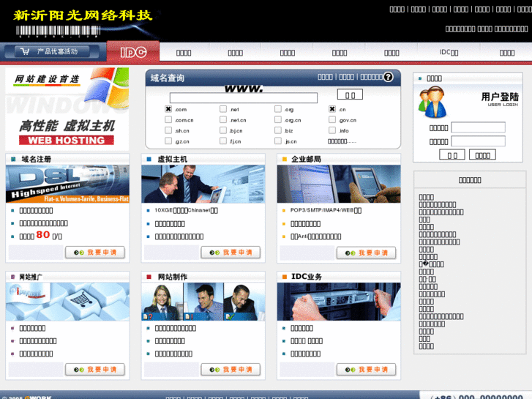Check the .gz.cn domain checkbox
Screen dimensions: 532x399
tap(168, 141)
